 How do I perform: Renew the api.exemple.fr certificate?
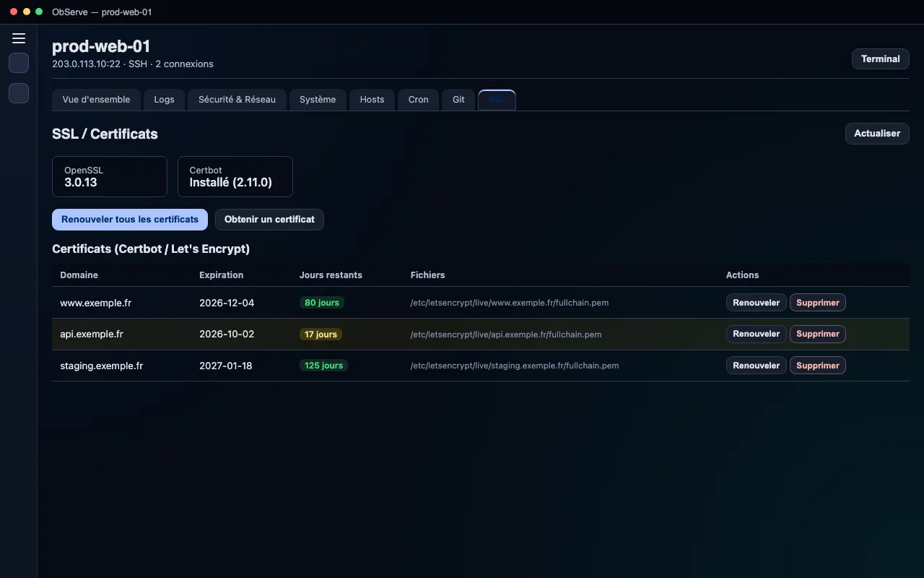pyautogui.click(x=756, y=334)
